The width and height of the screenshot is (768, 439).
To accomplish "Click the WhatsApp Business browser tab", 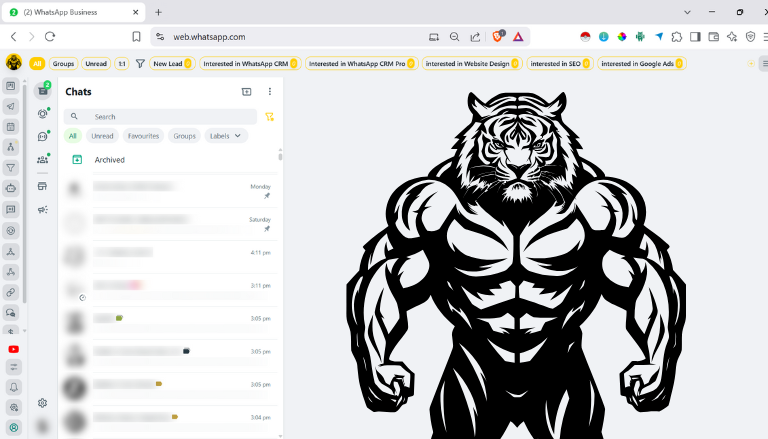I will pyautogui.click(x=73, y=12).
